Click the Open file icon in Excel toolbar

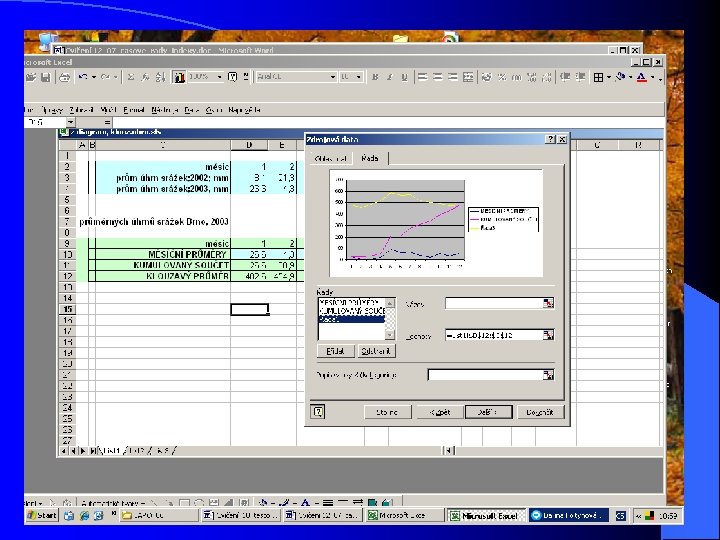point(31,77)
